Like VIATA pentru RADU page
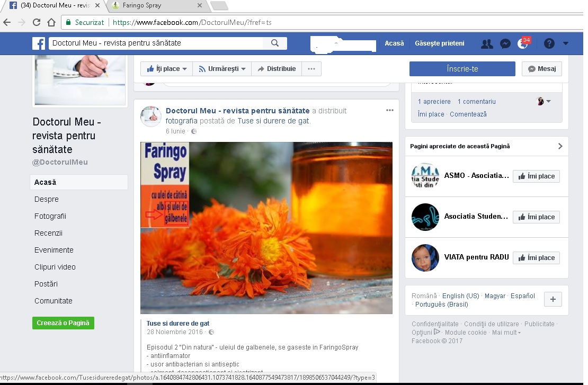The image size is (588, 385). tap(536, 258)
